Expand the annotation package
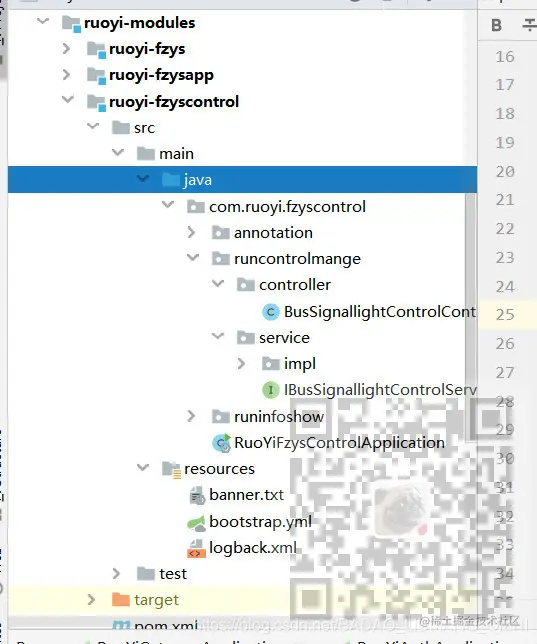The image size is (537, 644). pyautogui.click(x=191, y=232)
